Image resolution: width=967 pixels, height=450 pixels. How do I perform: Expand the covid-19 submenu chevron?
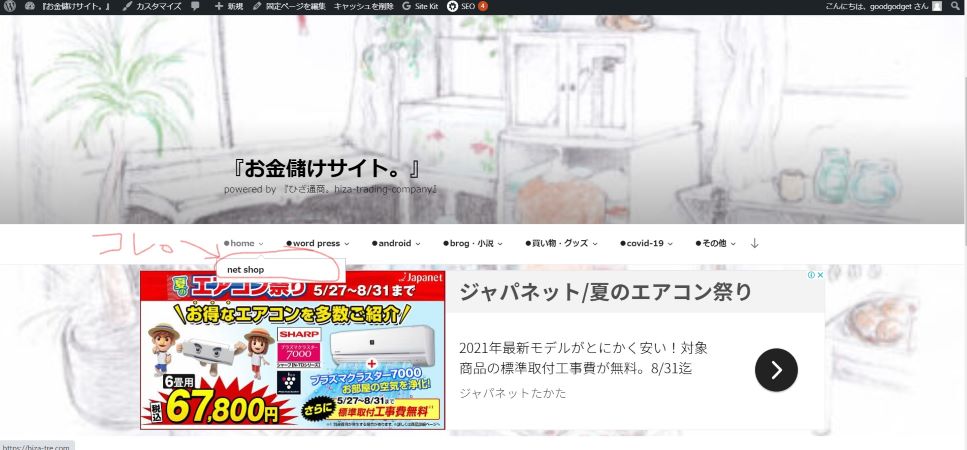pos(670,244)
